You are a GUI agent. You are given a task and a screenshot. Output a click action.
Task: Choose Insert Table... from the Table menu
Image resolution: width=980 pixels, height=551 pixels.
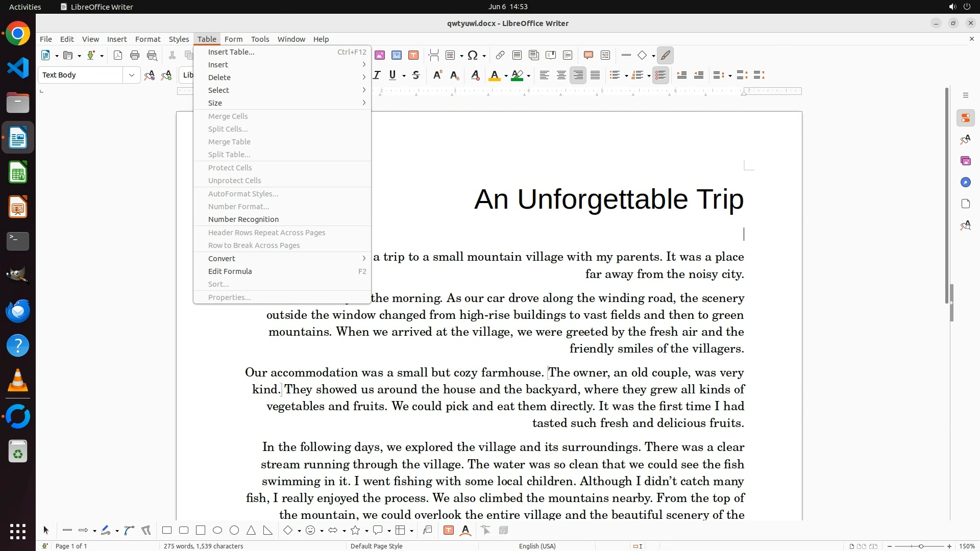click(231, 52)
